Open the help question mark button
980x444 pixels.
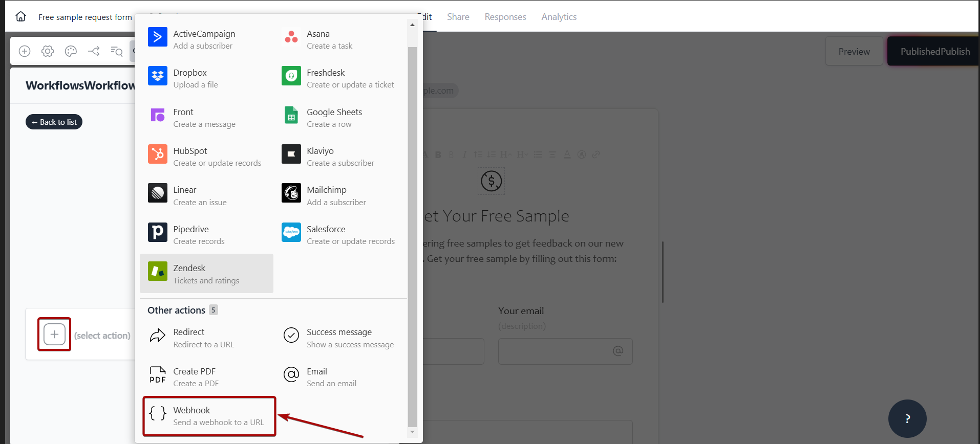907,418
